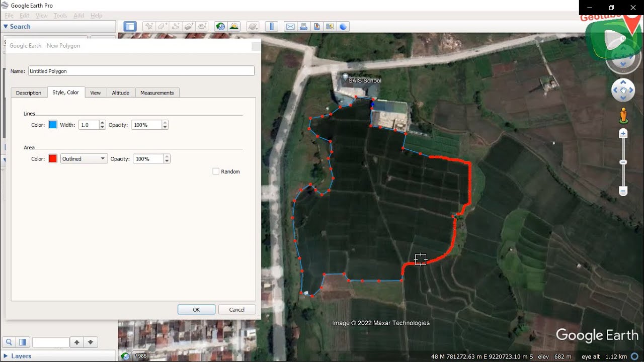Click the Add Image Overlay toolbar icon
The width and height of the screenshot is (644, 362).
tap(189, 27)
